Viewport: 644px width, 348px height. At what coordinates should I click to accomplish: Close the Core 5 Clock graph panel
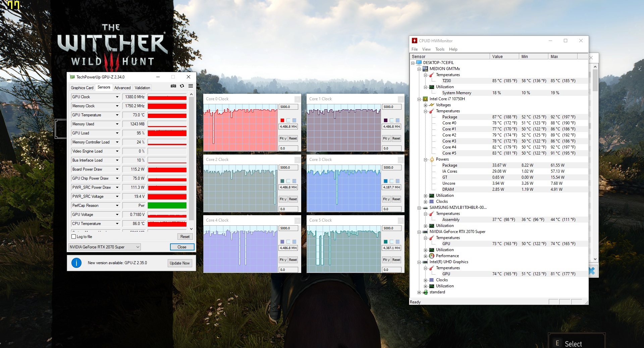point(401,220)
